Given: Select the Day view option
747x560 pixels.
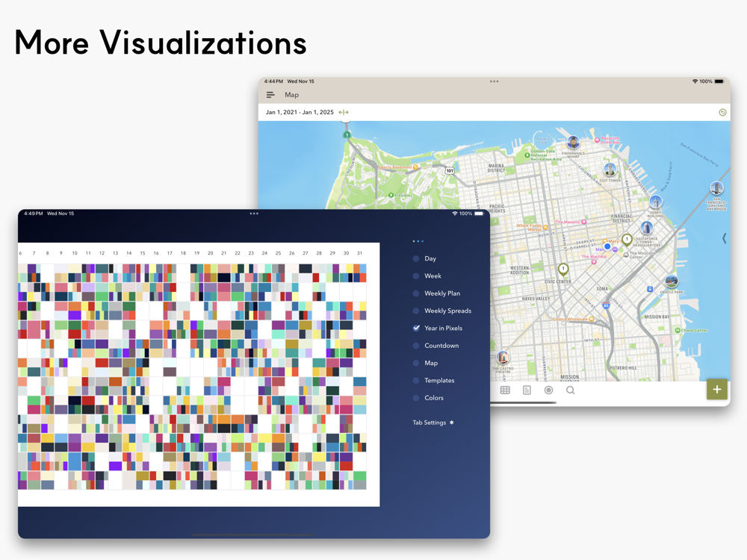Looking at the screenshot, I should [424, 258].
